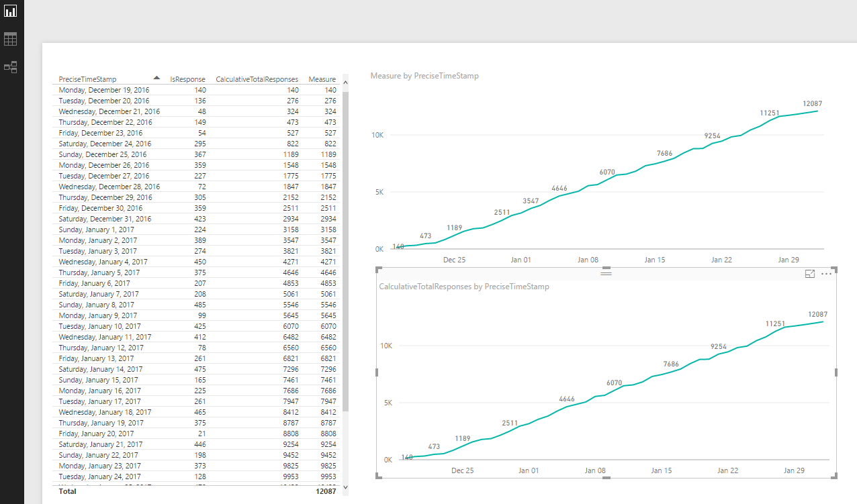The image size is (857, 504).
Task: Grab the drag handle atop lower chart
Action: [606, 273]
